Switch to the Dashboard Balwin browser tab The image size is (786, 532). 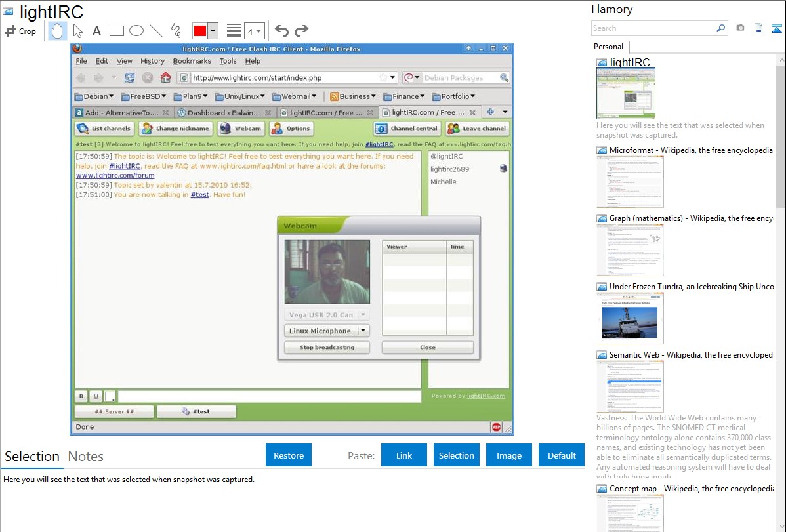[224, 113]
